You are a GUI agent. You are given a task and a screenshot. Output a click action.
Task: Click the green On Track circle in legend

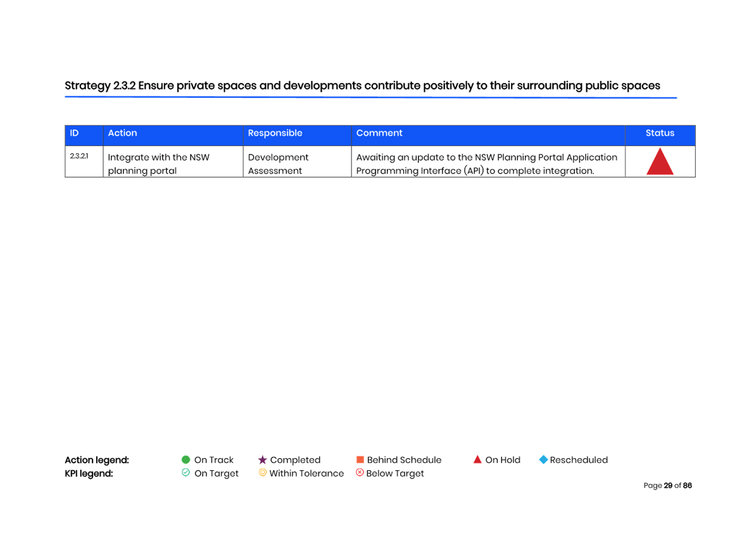point(186,459)
